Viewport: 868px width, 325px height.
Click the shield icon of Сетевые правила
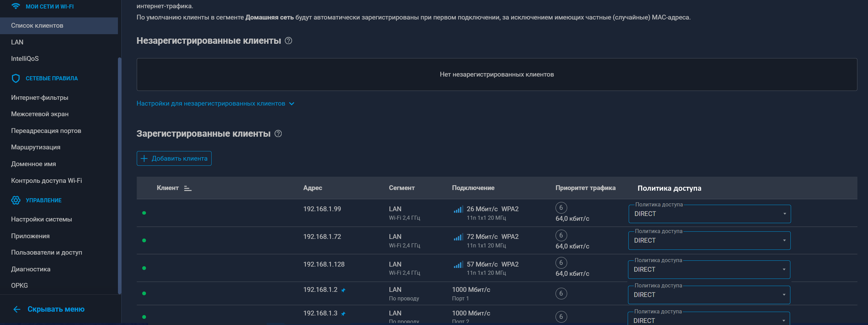(16, 79)
